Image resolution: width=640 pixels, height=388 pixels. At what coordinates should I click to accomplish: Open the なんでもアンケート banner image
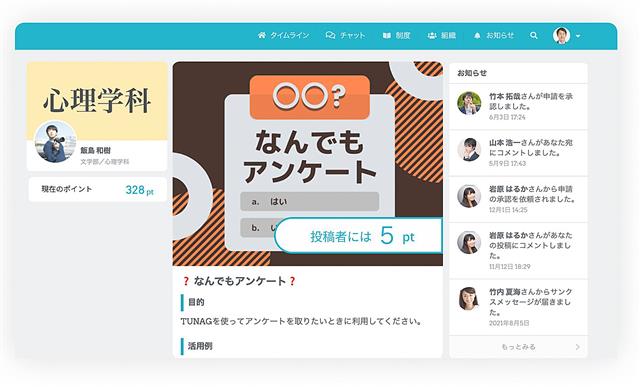[308, 164]
